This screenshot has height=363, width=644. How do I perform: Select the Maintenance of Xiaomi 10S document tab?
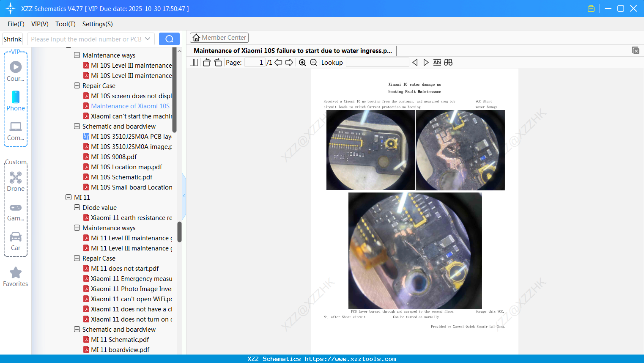293,51
